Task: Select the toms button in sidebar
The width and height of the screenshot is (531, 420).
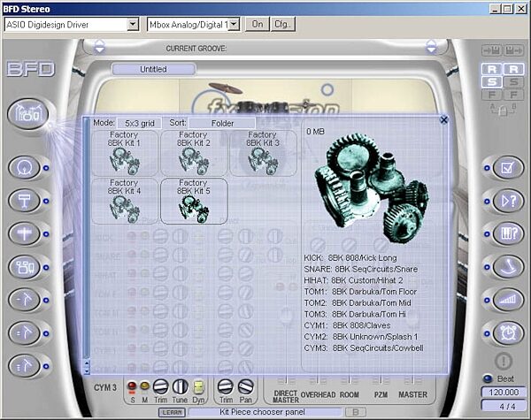Action: [x=25, y=267]
